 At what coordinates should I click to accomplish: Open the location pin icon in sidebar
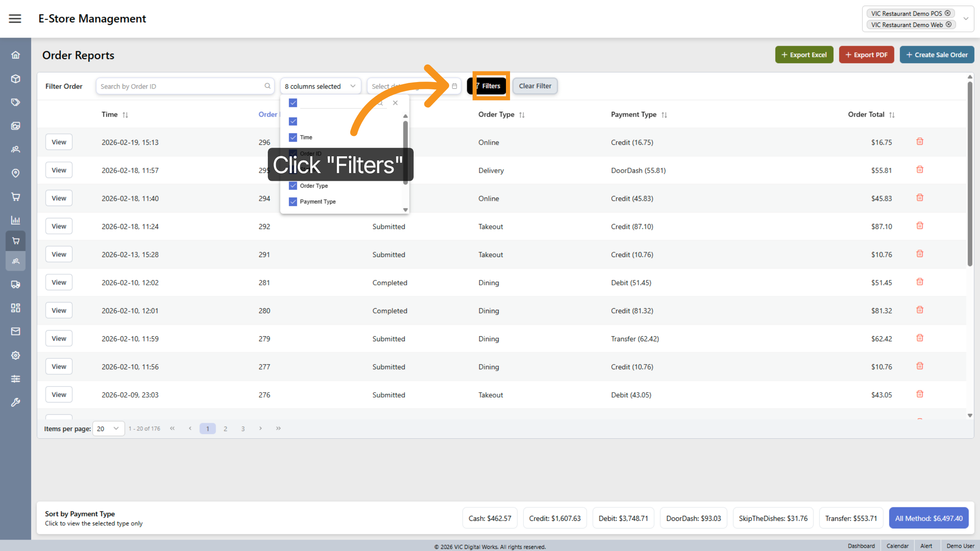[x=15, y=173]
